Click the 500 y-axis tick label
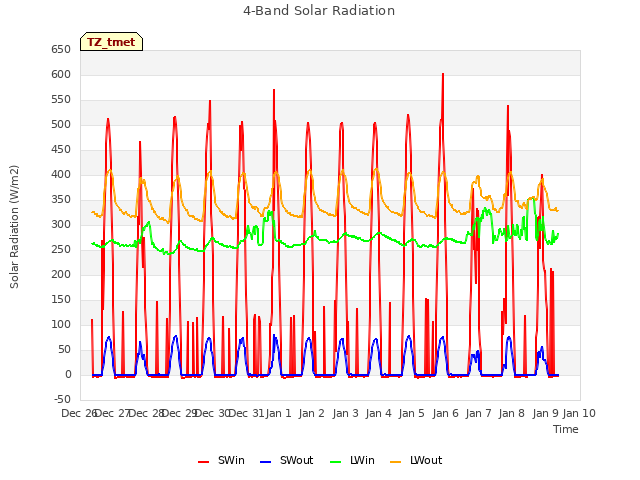640x480 pixels. pos(61,124)
